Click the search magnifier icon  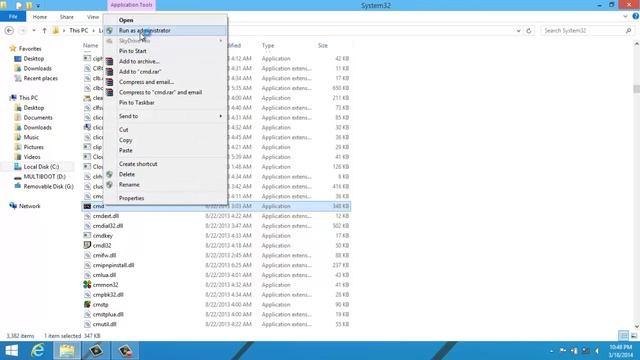pos(629,31)
